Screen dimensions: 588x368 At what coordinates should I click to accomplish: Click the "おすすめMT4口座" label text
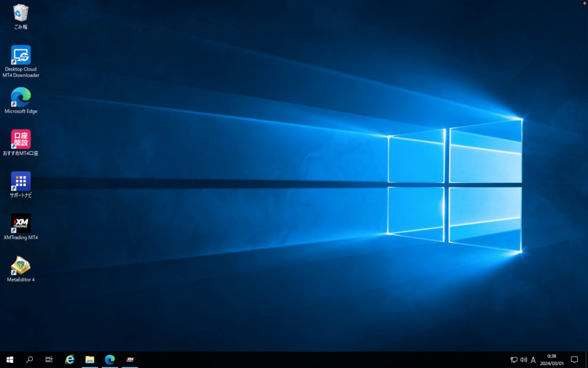(21, 153)
